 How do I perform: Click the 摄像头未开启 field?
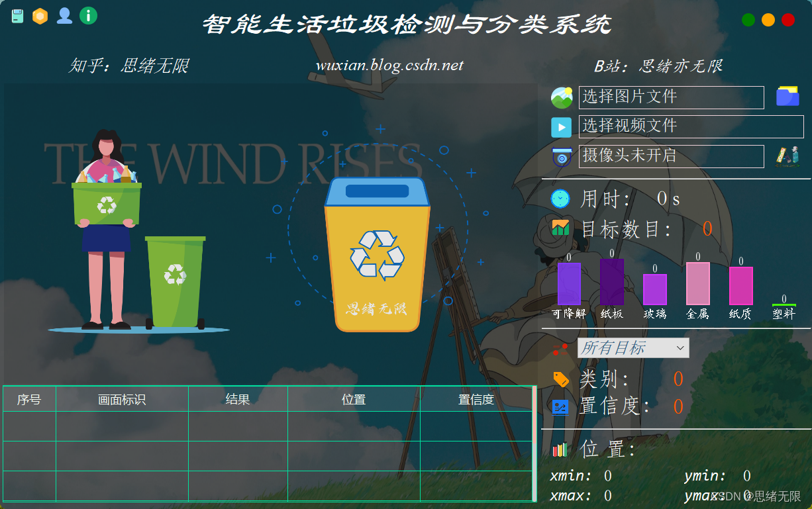(672, 156)
